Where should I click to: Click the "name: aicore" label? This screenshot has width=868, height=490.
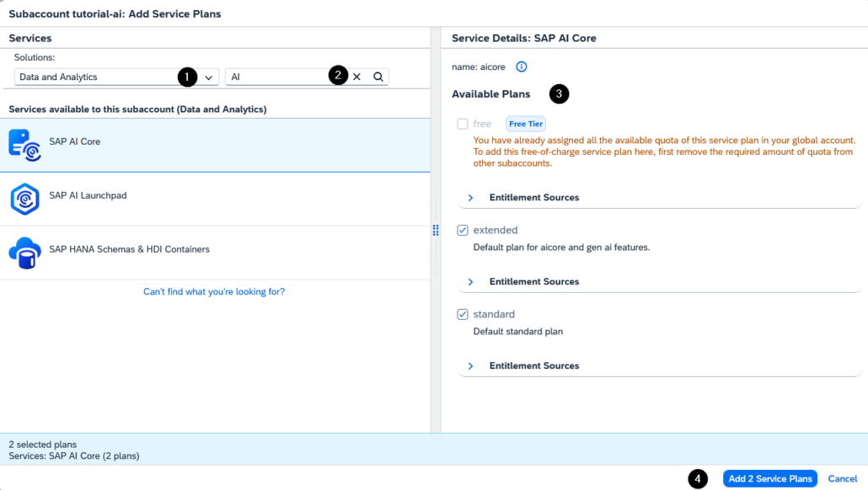479,67
